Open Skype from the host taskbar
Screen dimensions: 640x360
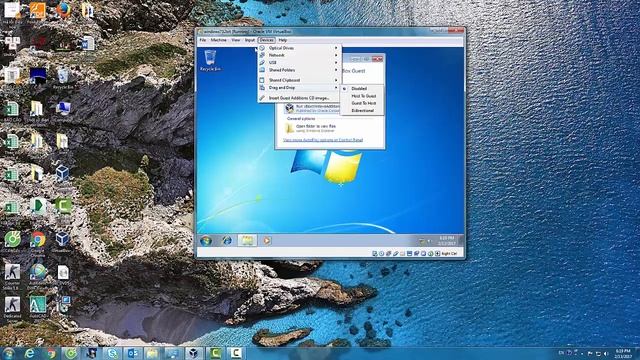click(112, 353)
